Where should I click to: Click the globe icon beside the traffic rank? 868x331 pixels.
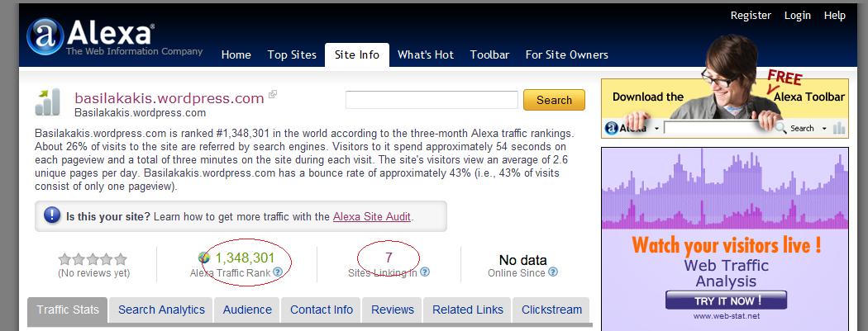[205, 258]
